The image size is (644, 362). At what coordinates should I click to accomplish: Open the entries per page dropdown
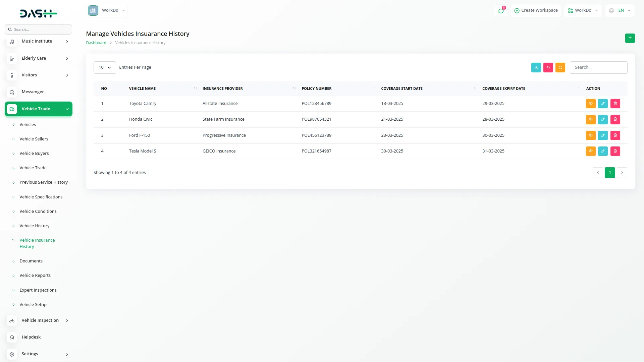click(105, 67)
